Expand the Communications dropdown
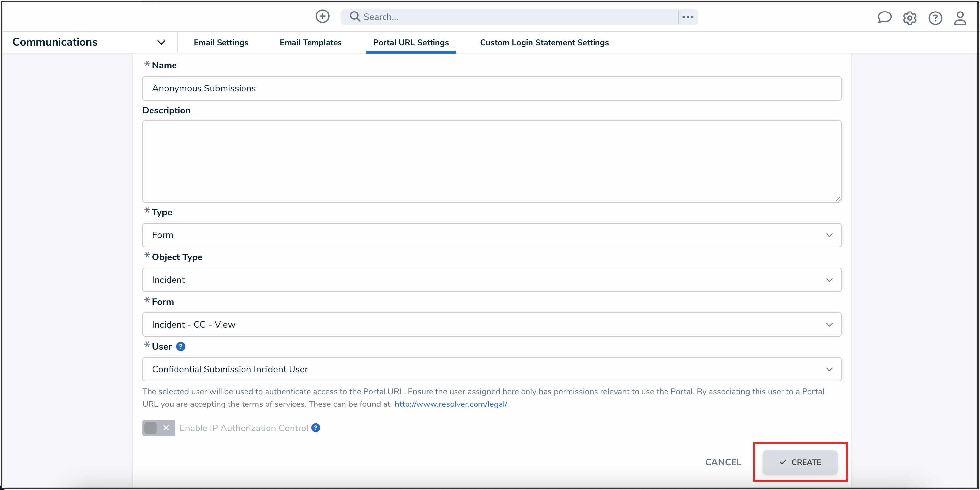Screen dimensions: 980x490 click(161, 42)
